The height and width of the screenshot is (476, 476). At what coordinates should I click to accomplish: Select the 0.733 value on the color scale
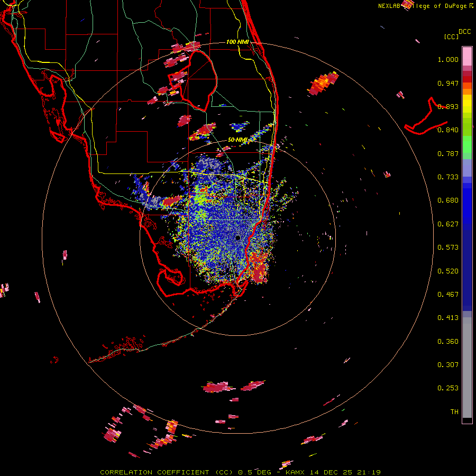click(448, 177)
